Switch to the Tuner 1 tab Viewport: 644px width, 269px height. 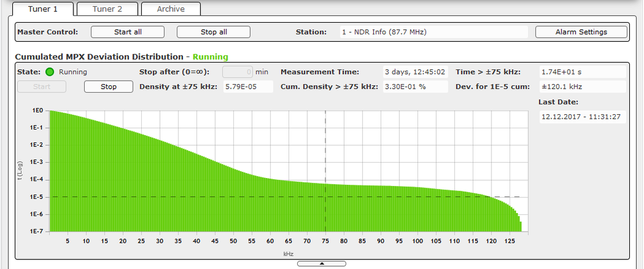tap(43, 9)
